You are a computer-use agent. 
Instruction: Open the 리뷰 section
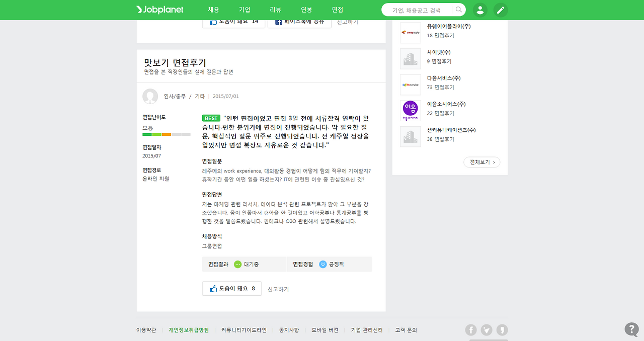click(276, 10)
